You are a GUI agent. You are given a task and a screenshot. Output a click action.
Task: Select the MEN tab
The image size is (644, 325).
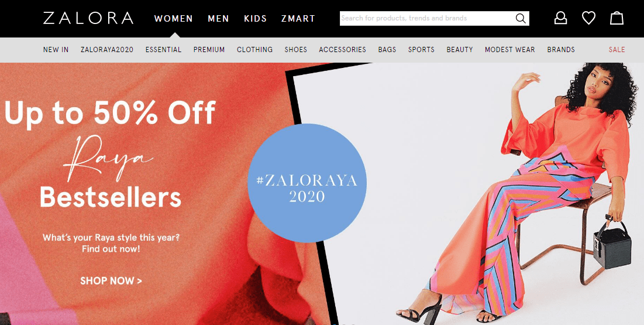pyautogui.click(x=219, y=19)
